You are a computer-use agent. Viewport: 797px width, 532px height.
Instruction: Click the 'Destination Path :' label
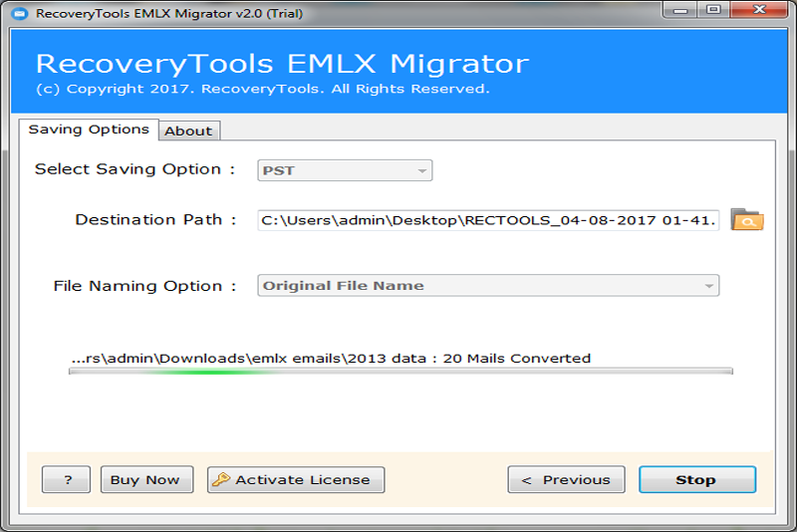click(x=155, y=219)
